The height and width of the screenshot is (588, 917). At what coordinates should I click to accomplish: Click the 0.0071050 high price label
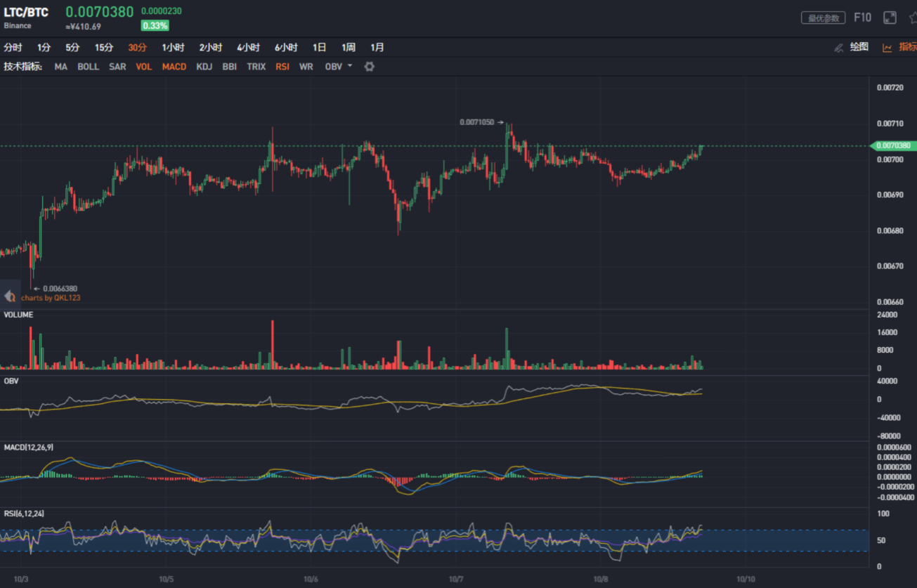pyautogui.click(x=478, y=122)
